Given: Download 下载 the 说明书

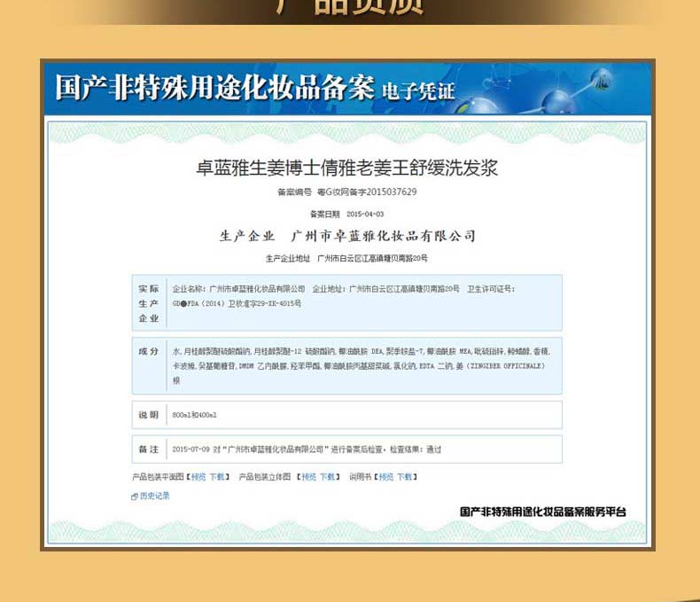Looking at the screenshot, I should point(404,477).
